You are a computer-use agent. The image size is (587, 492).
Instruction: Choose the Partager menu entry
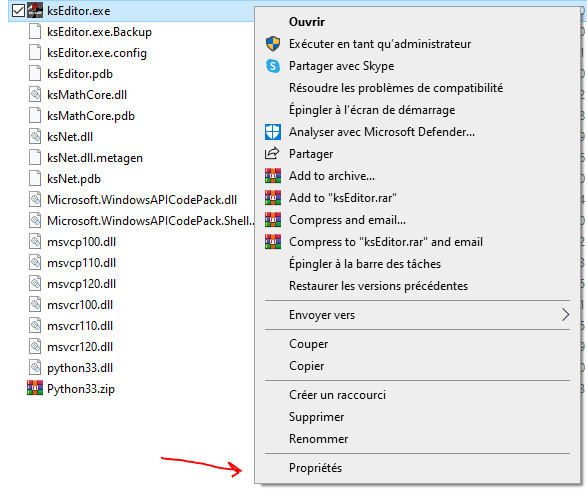tap(311, 154)
